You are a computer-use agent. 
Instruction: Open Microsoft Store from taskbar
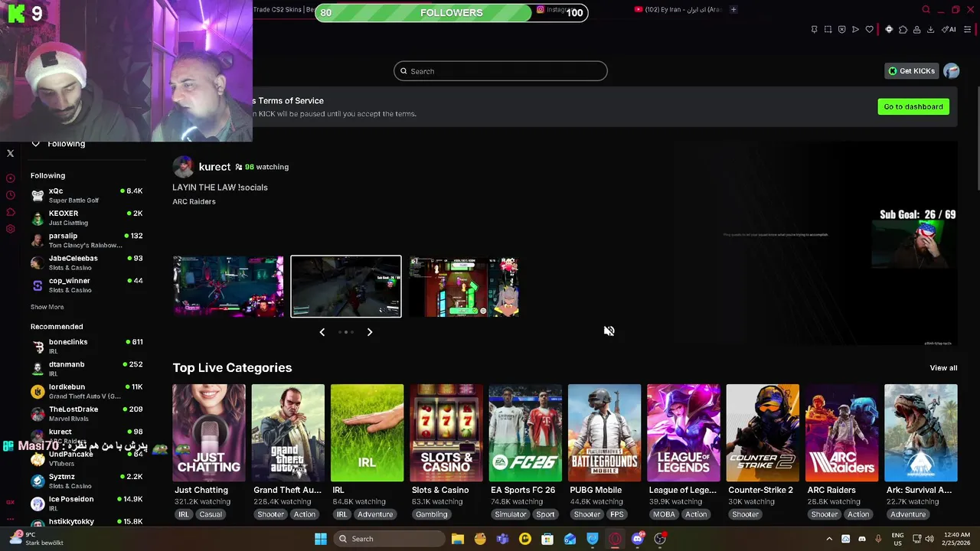pos(547,539)
